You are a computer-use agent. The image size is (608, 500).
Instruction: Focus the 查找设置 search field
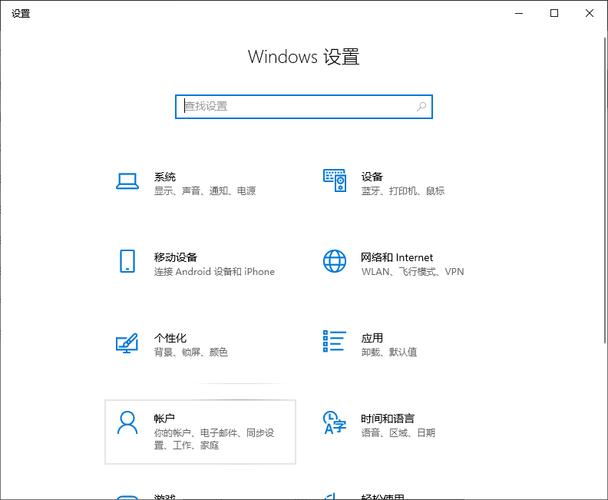pyautogui.click(x=304, y=107)
